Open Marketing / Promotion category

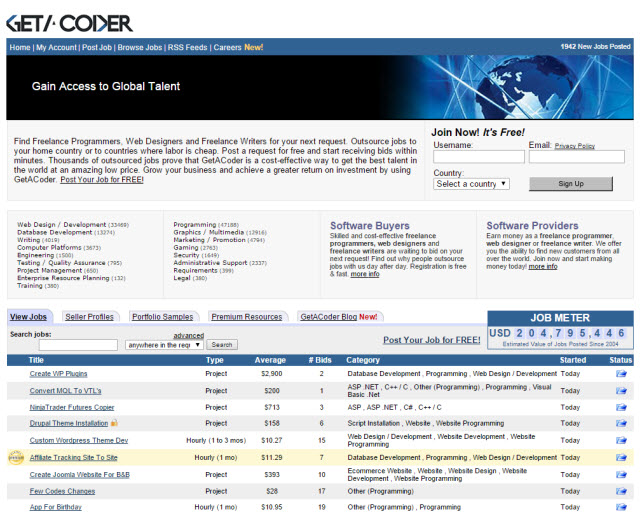pos(209,240)
